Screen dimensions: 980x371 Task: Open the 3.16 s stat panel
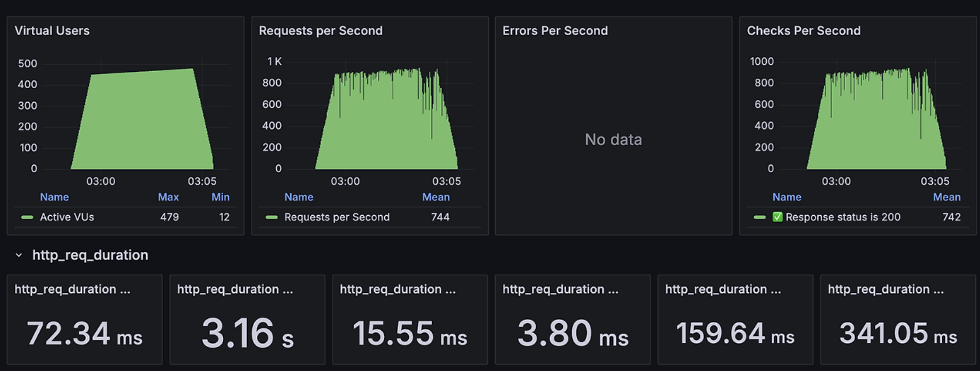(247, 319)
